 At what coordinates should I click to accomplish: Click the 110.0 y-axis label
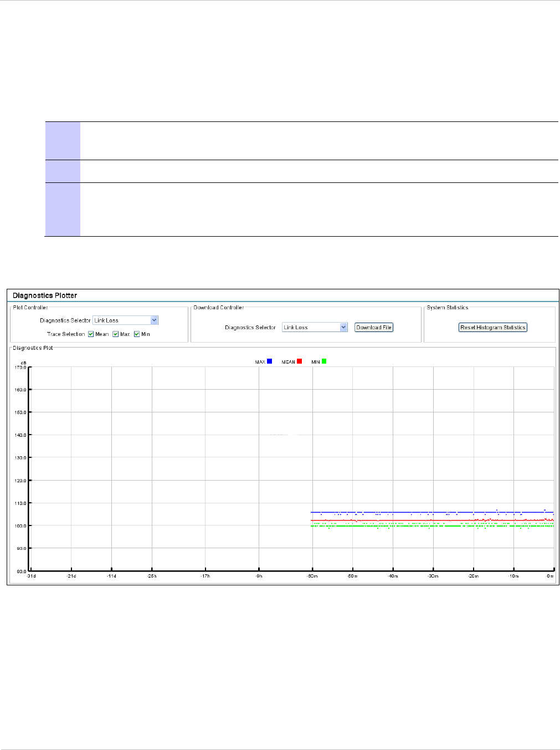tap(20, 503)
